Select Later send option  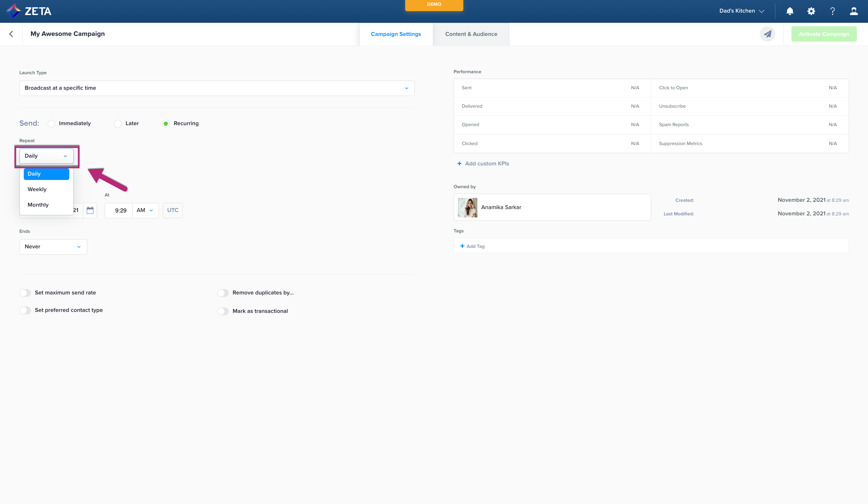[118, 123]
